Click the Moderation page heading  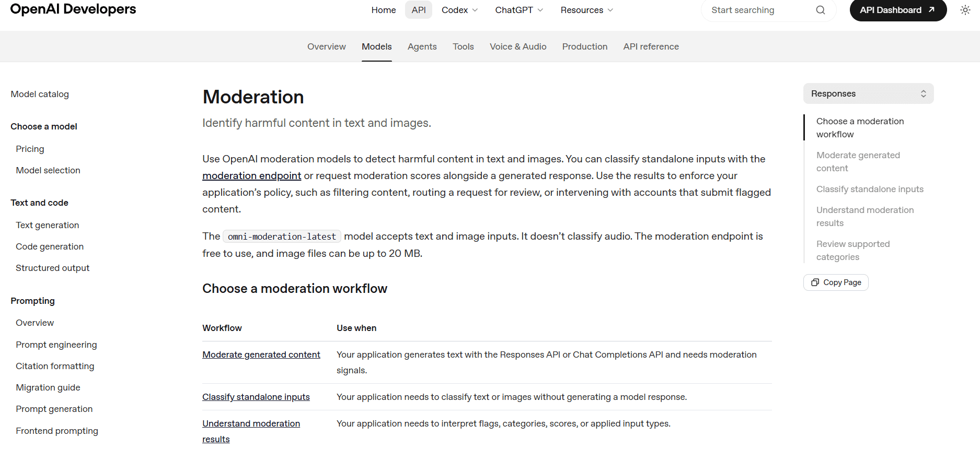point(253,97)
